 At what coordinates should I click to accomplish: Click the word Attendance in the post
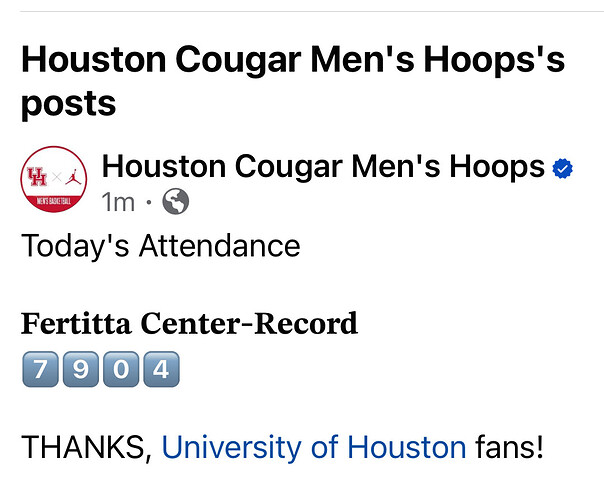tap(220, 246)
